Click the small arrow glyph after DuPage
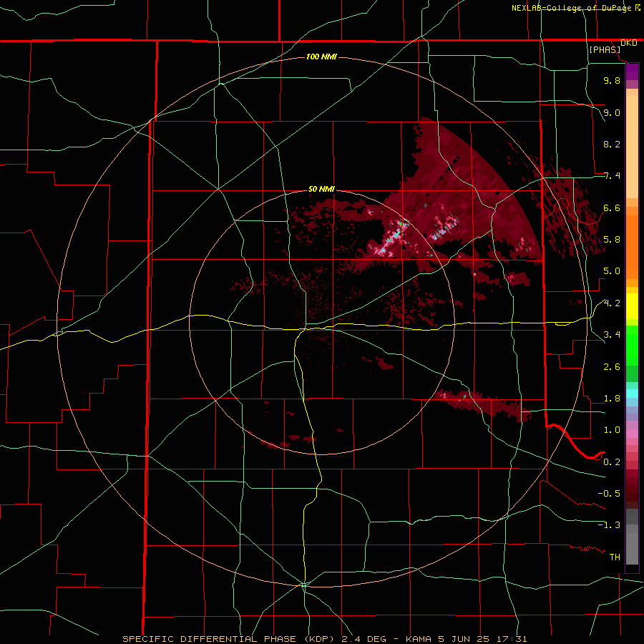Image resolution: width=644 pixels, height=644 pixels. (638, 7)
